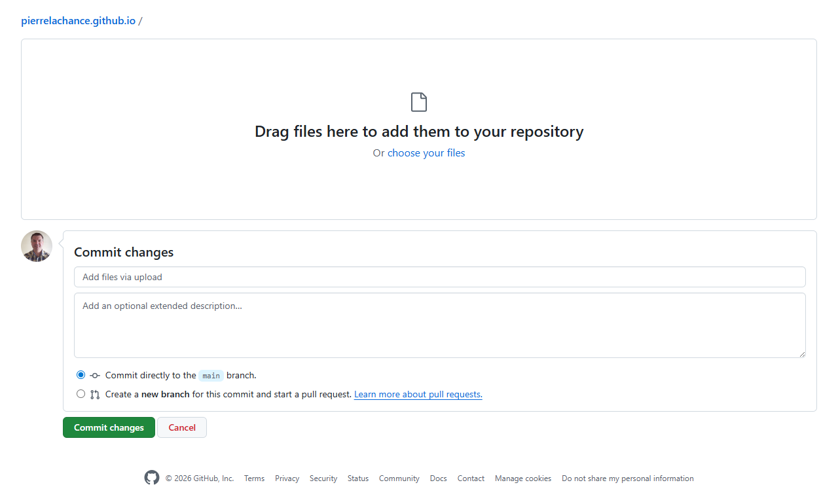This screenshot has height=504, width=838.
Task: Click the pull request icon beside new branch
Action: [95, 395]
